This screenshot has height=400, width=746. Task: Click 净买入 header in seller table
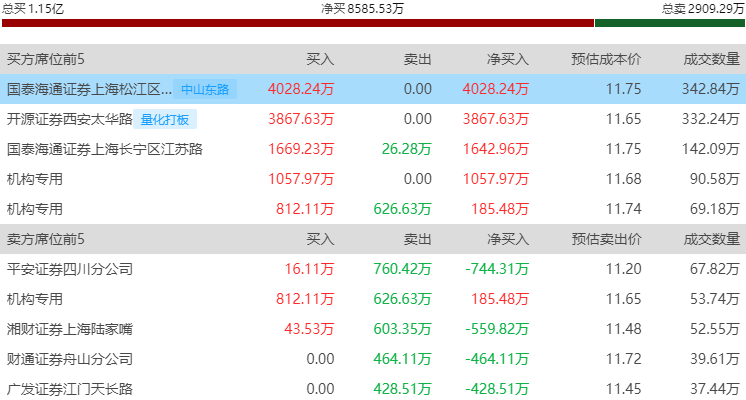(x=508, y=239)
